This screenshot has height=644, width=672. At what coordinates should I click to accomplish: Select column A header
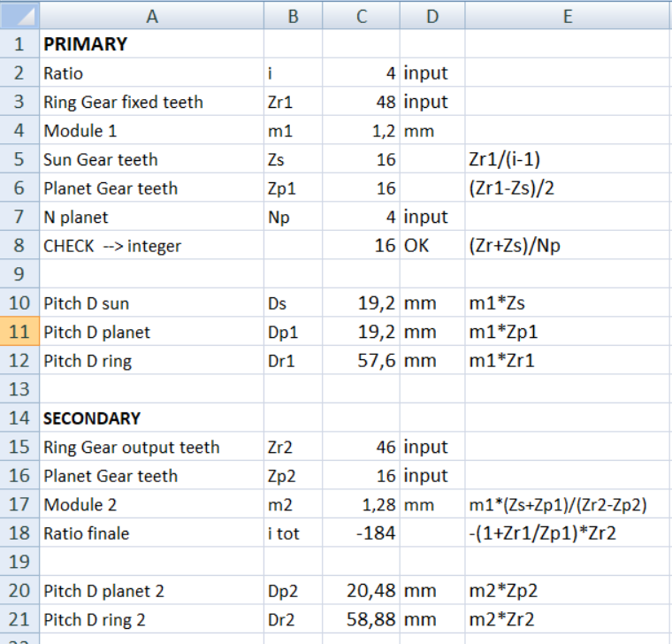click(x=151, y=15)
